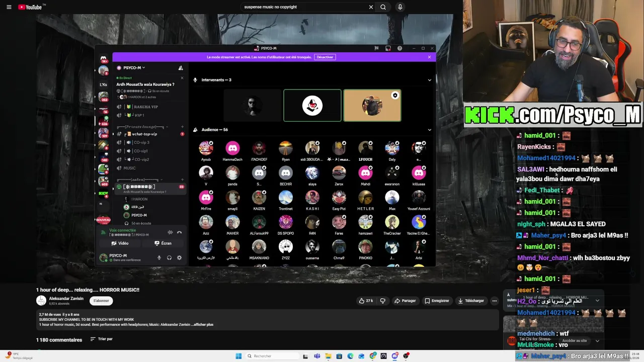Share the video with the Partager button
644x362 pixels.
(405, 301)
